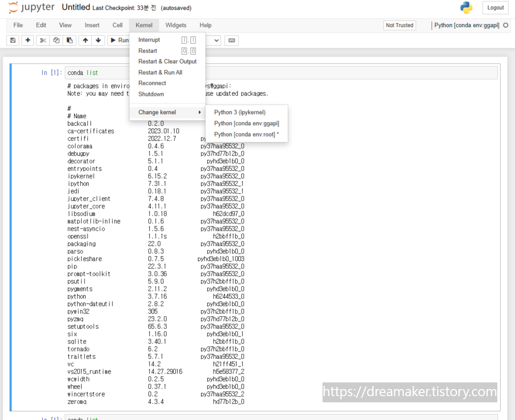Screen dimensions: 515x420
Task: Click the Not Trusted button
Action: pos(400,25)
